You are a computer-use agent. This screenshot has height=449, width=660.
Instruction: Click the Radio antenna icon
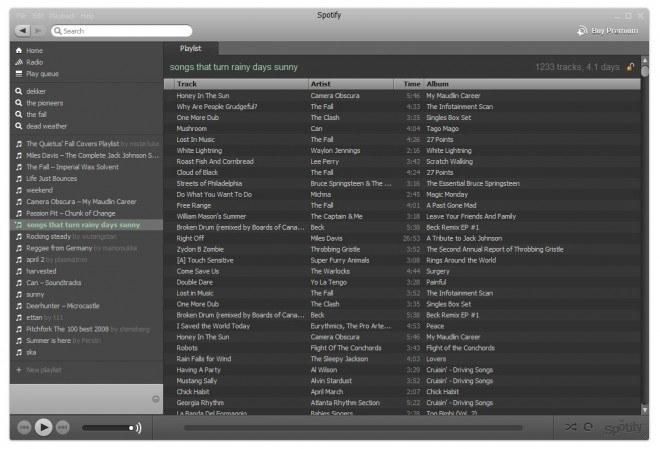coord(19,62)
